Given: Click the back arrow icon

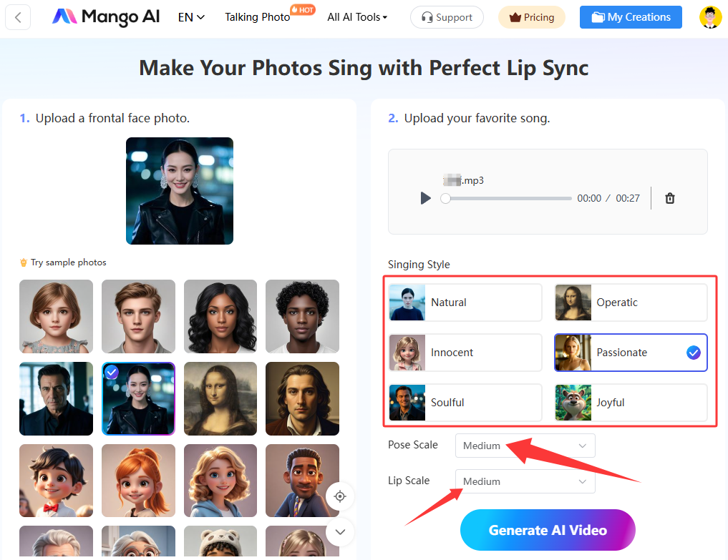Looking at the screenshot, I should 18,17.
